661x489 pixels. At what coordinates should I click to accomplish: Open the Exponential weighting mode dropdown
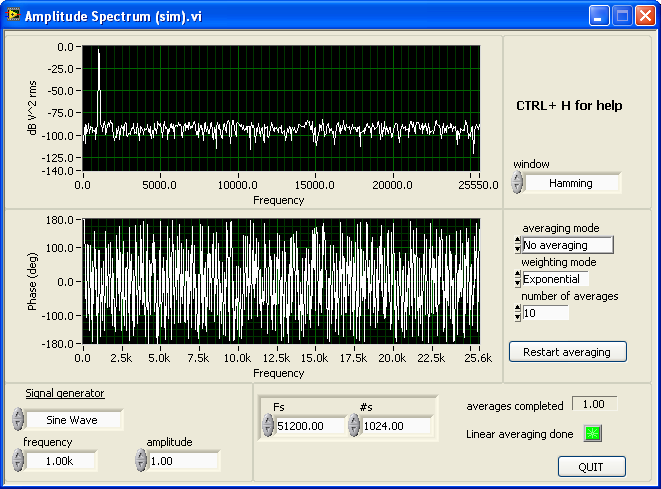point(555,279)
